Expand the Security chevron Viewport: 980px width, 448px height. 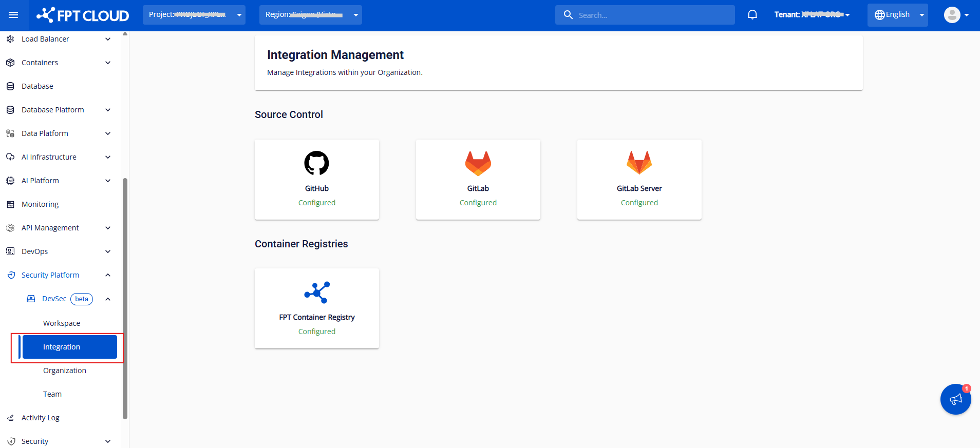tap(108, 441)
